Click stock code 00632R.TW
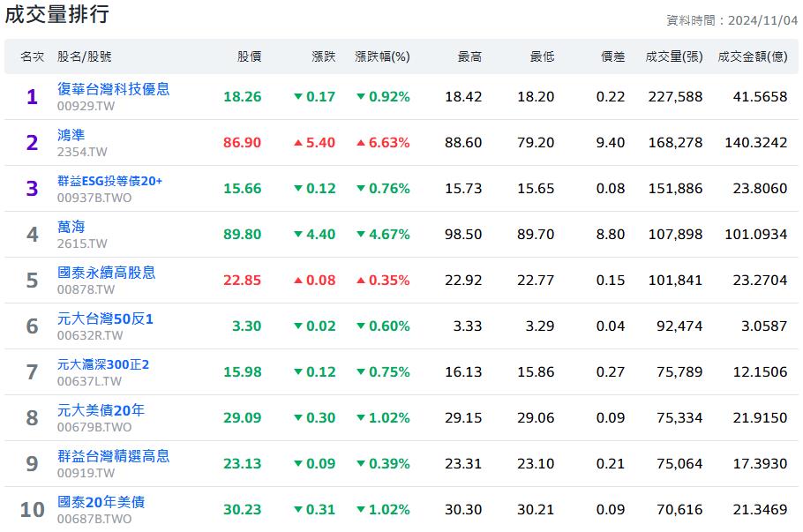This screenshot has height=532, width=803. tap(90, 335)
